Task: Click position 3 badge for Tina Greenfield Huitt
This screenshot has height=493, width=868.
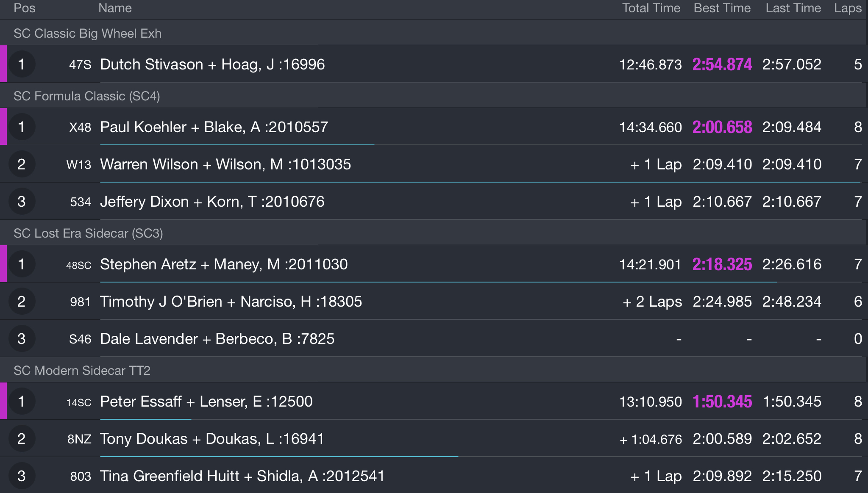Action: (22, 476)
